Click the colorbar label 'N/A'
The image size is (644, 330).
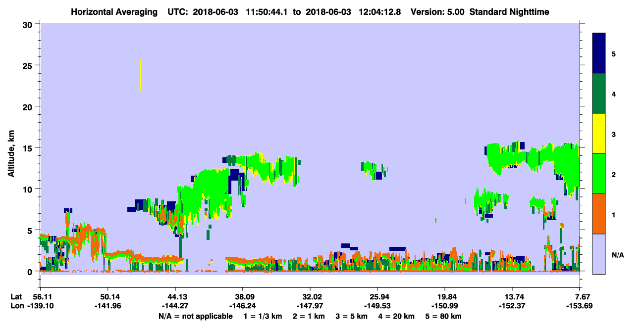(618, 255)
